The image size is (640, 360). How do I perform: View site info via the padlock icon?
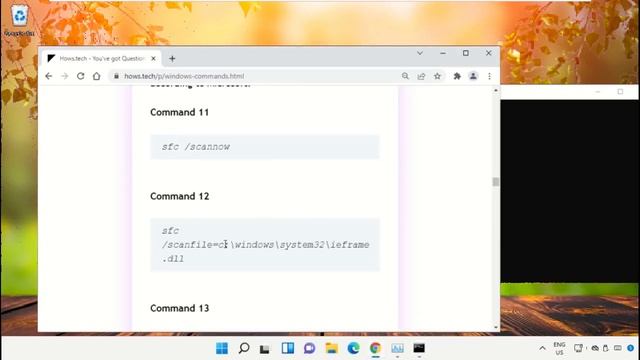[x=116, y=76]
